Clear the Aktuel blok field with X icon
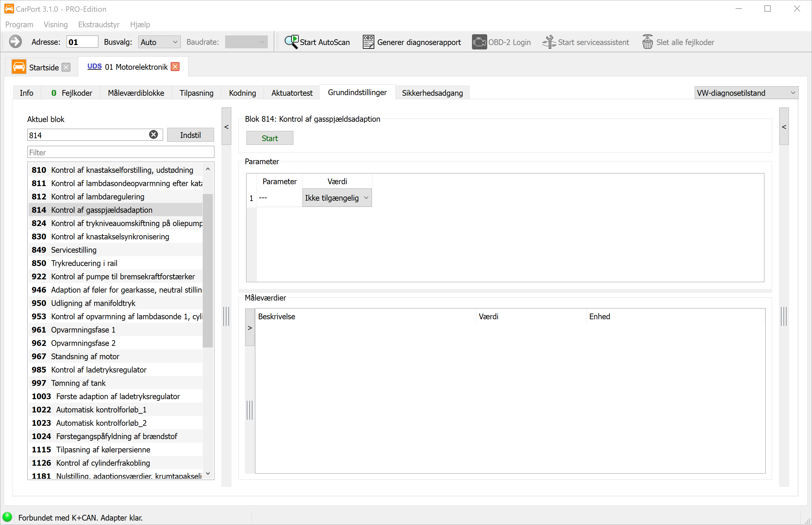The height and width of the screenshot is (525, 812). pyautogui.click(x=154, y=135)
